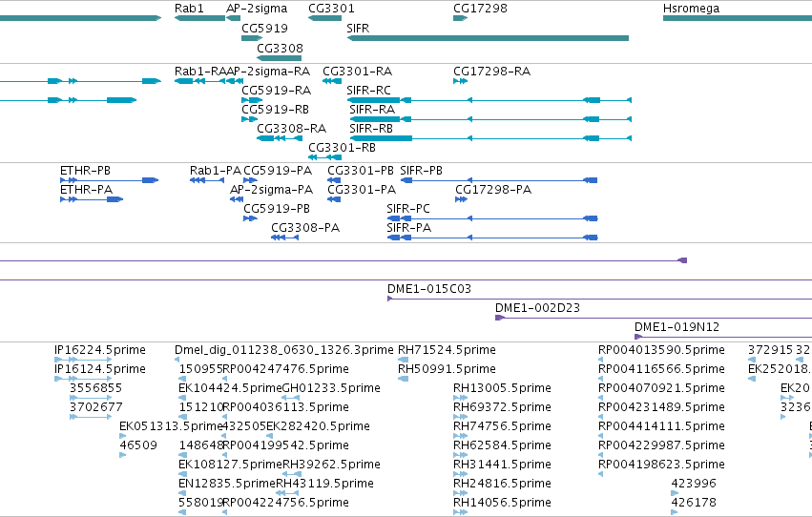Click the SIFR-RA transcript label
This screenshot has height=517, width=812.
[x=372, y=109]
